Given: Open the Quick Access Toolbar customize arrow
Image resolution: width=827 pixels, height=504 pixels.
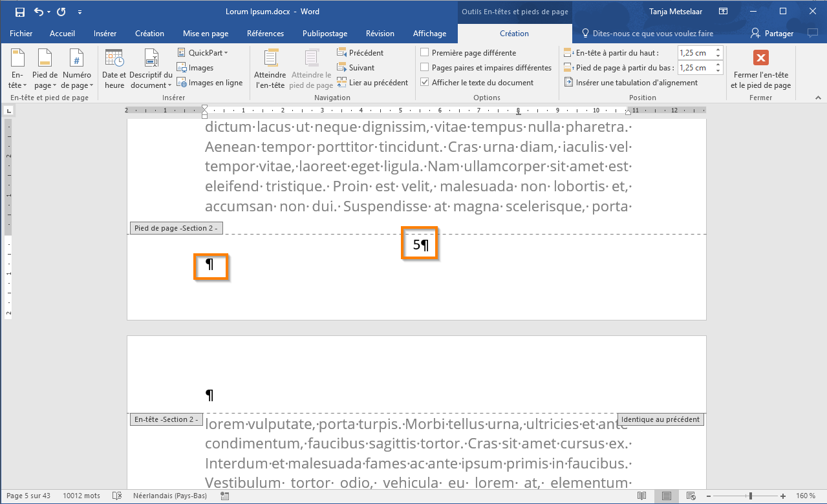Looking at the screenshot, I should point(80,12).
